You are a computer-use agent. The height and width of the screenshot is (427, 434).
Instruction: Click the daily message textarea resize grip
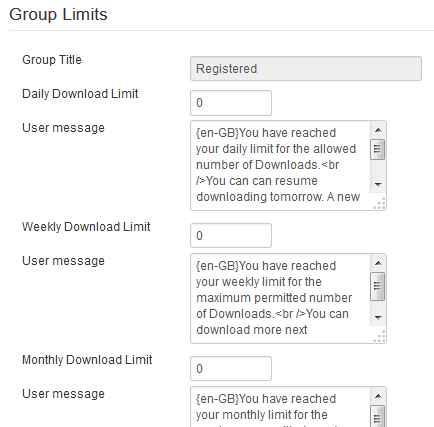(379, 203)
